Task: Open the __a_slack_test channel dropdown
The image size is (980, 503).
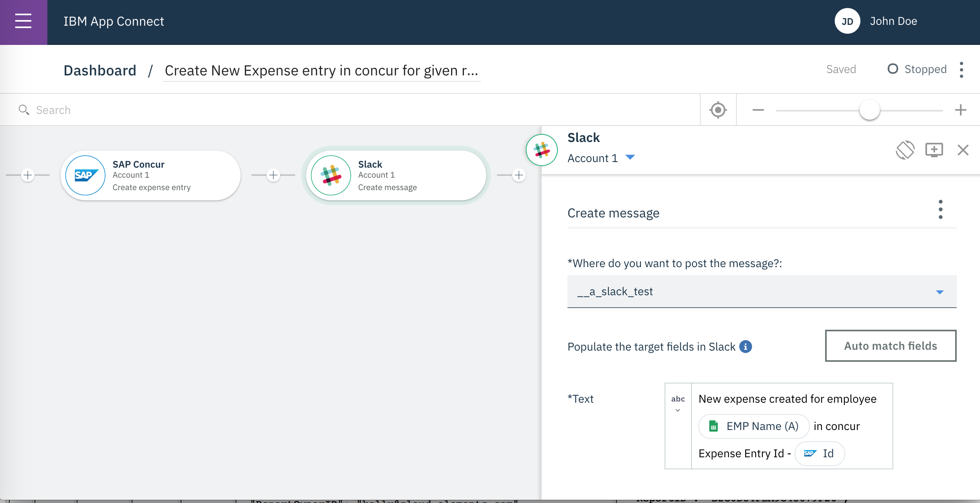Action: click(x=762, y=292)
